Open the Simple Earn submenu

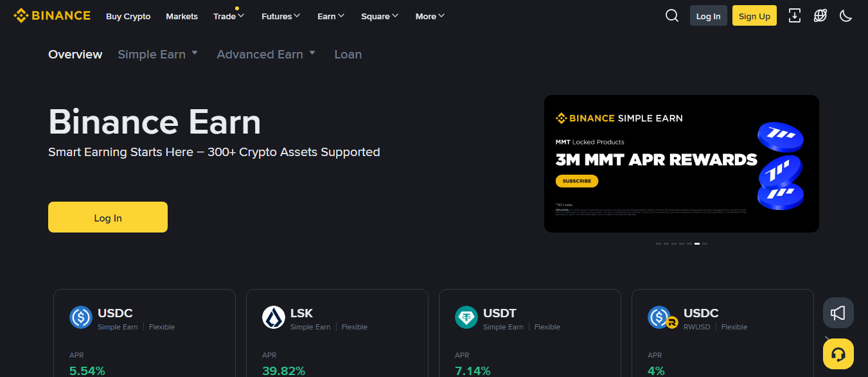tap(158, 55)
